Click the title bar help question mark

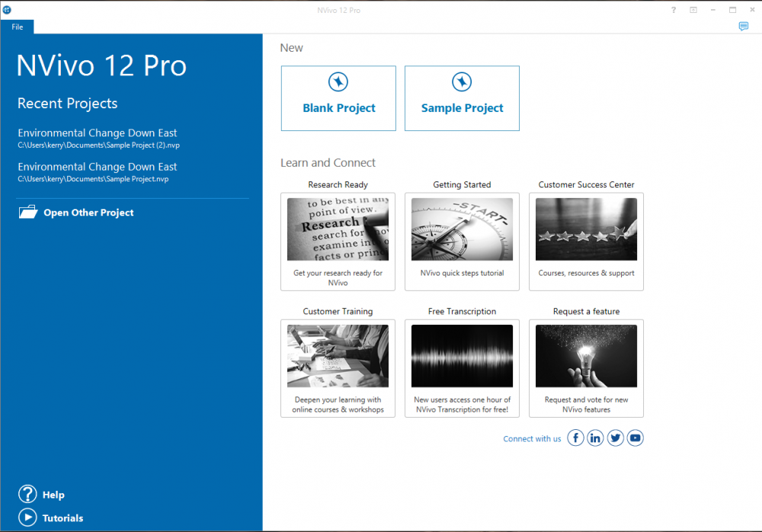(x=674, y=10)
